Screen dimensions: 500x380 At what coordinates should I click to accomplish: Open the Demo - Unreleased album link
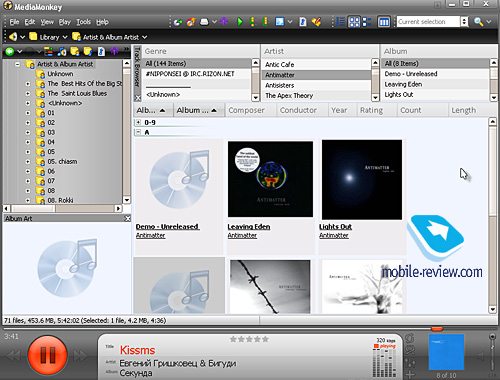167,227
